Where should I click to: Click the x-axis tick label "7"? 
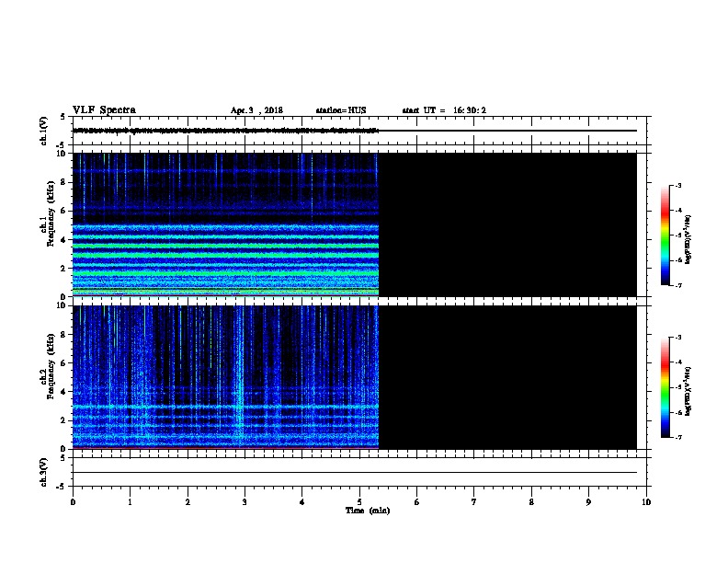(474, 502)
